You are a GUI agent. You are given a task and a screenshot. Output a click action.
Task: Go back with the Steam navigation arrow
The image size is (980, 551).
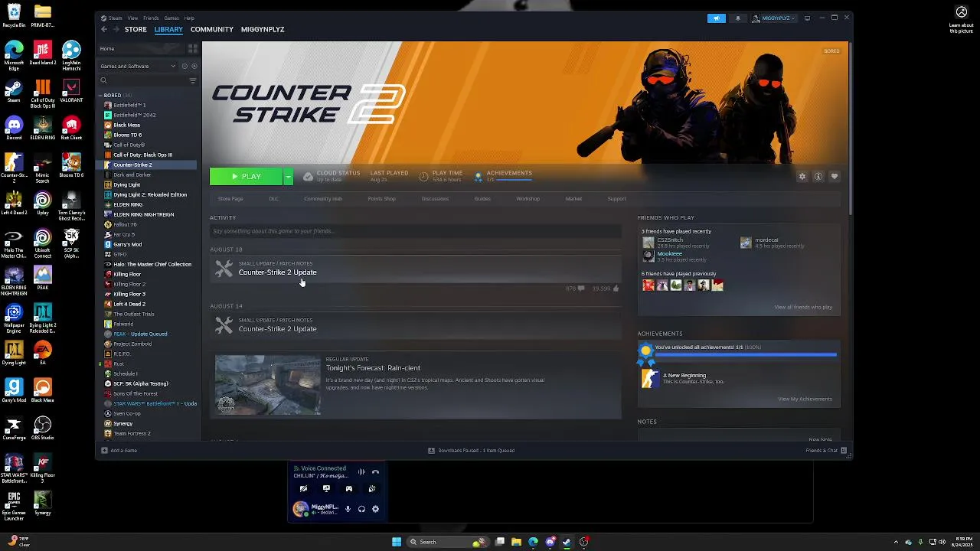coord(104,29)
